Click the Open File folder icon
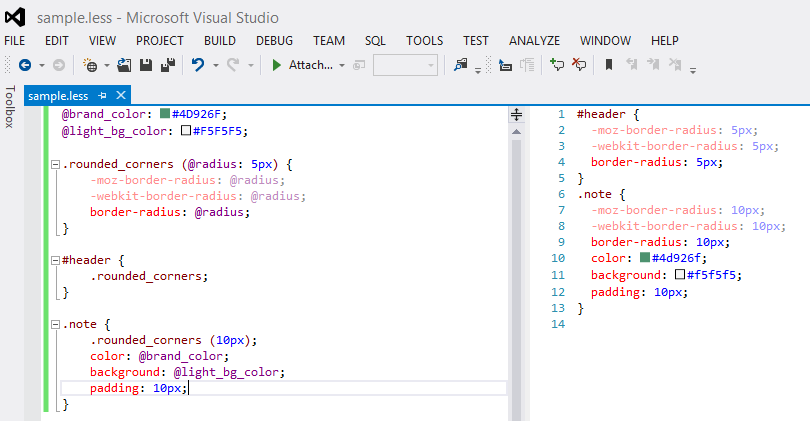810x421 pixels. [124, 65]
